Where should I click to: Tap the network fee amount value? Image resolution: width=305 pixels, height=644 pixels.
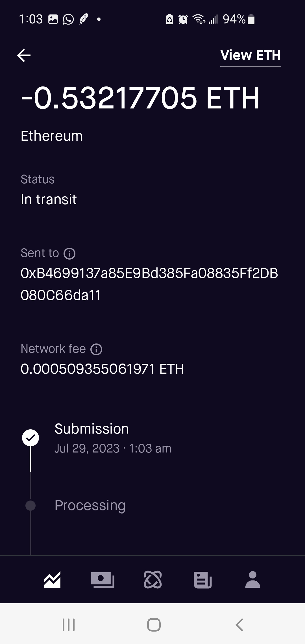click(102, 369)
